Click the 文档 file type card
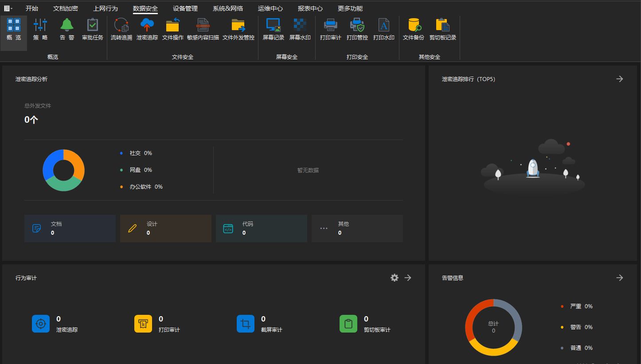Screen dimensions: 641x364 70,228
